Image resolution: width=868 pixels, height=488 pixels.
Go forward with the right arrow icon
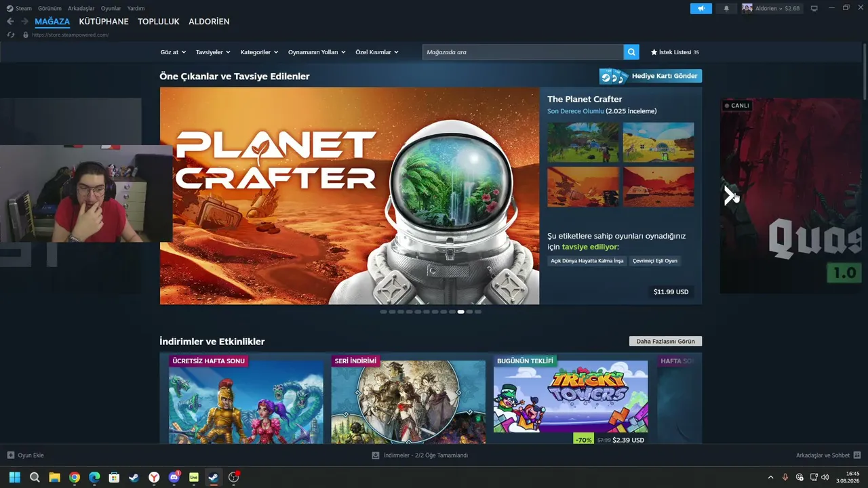[x=24, y=22]
